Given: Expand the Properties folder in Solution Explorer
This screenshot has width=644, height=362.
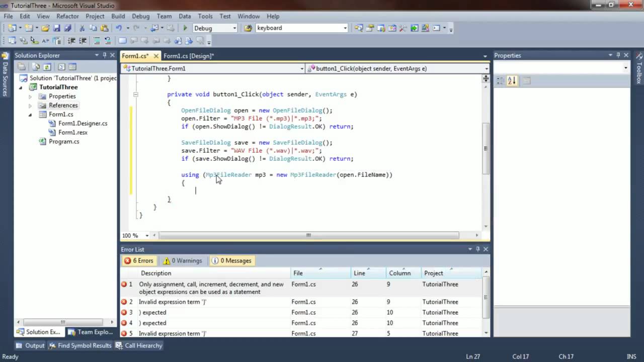Looking at the screenshot, I should click(x=30, y=97).
